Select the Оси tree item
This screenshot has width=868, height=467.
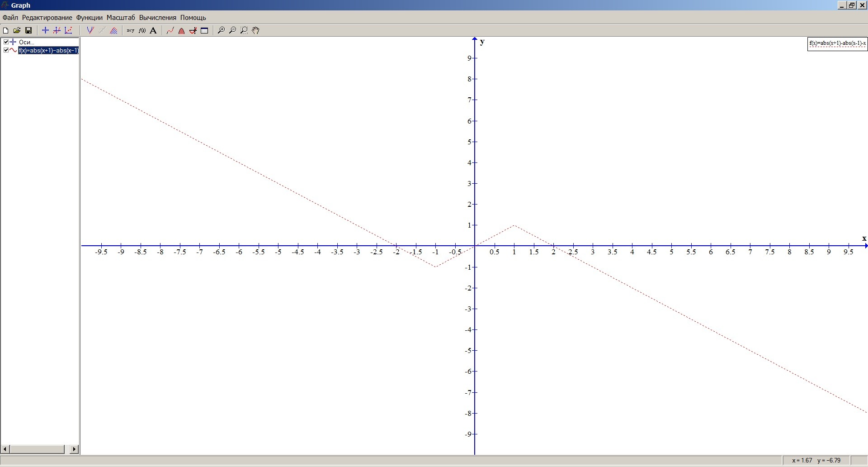point(26,42)
